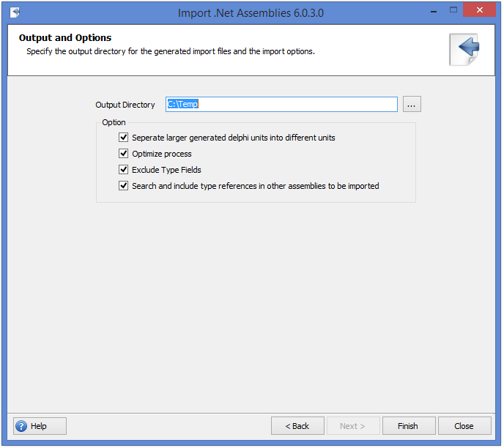504x448 pixels.
Task: Maximize the Import .Net Assemblies window
Action: tap(453, 11)
